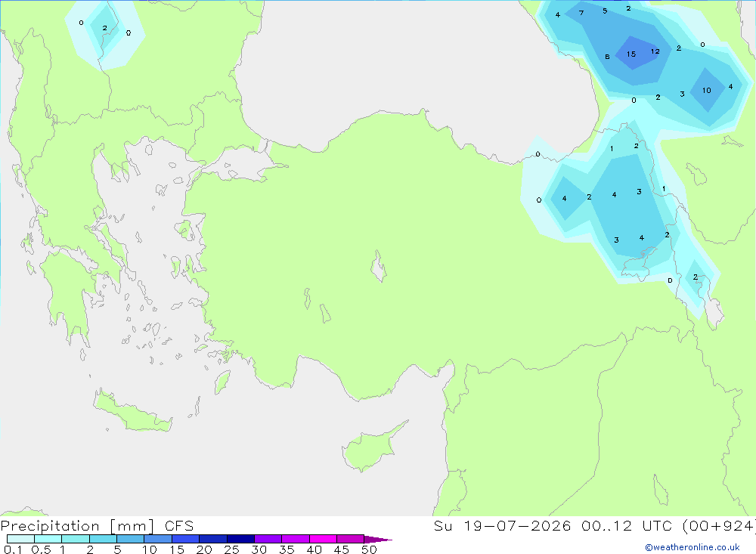The image size is (756, 554).
Task: Click the '(00+924)' forecast offset text
Action: point(718,526)
